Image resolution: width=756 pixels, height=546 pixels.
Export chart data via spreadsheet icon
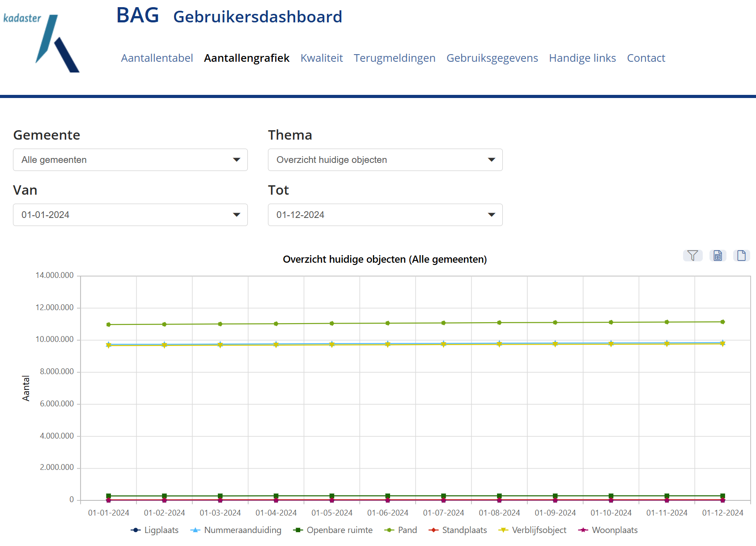[x=718, y=256]
